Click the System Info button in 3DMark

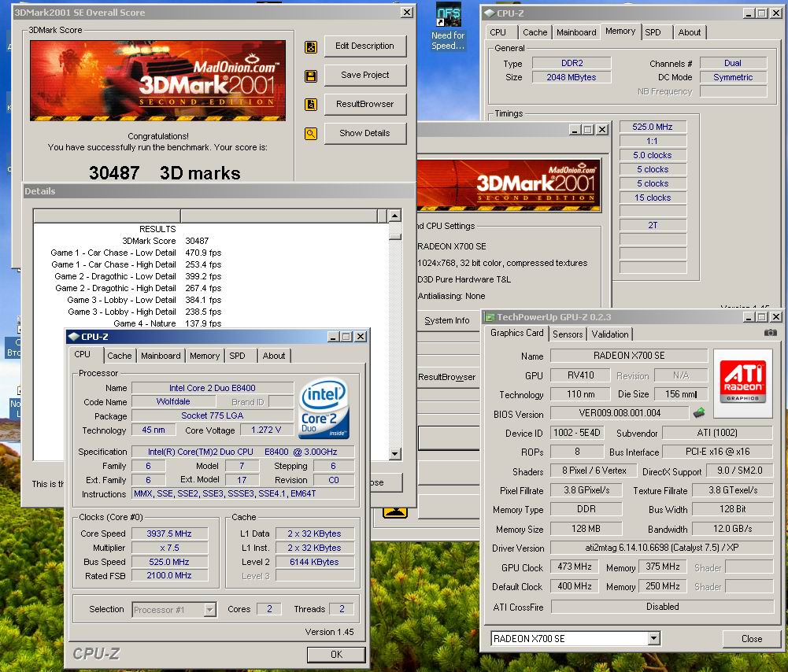click(447, 320)
